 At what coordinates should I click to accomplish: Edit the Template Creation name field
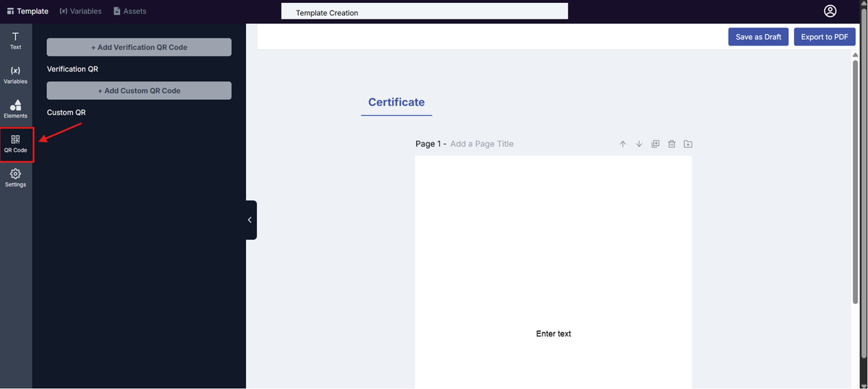425,12
